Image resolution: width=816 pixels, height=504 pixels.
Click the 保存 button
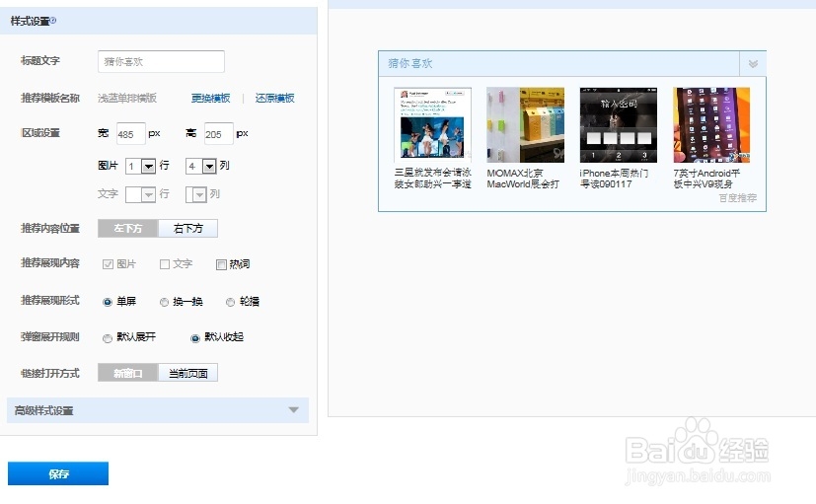pos(58,473)
